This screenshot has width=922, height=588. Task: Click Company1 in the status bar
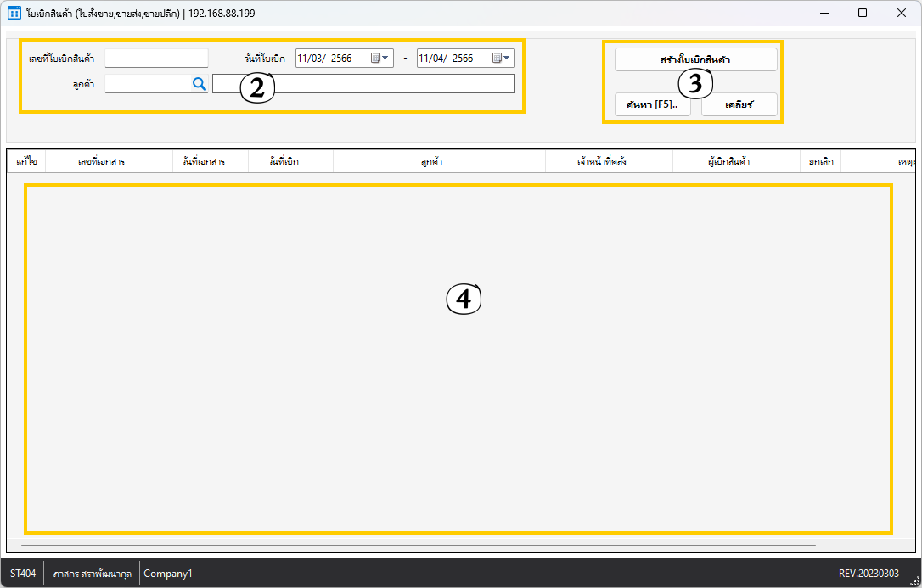[x=168, y=574]
